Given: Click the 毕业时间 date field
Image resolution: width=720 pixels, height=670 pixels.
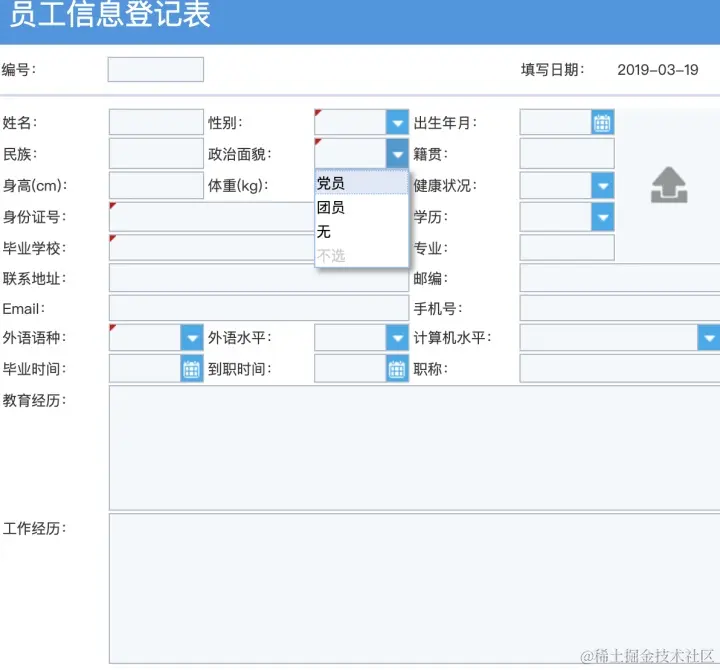Looking at the screenshot, I should point(145,369).
